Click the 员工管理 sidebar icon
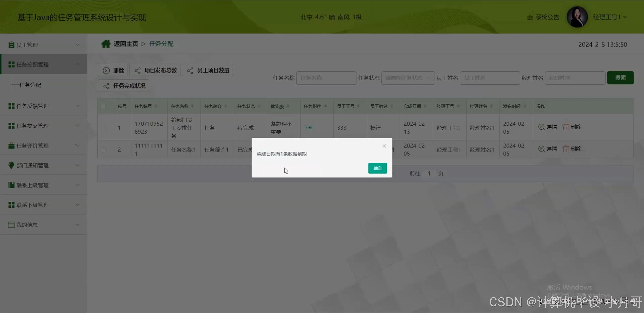The image size is (644, 313). 11,44
